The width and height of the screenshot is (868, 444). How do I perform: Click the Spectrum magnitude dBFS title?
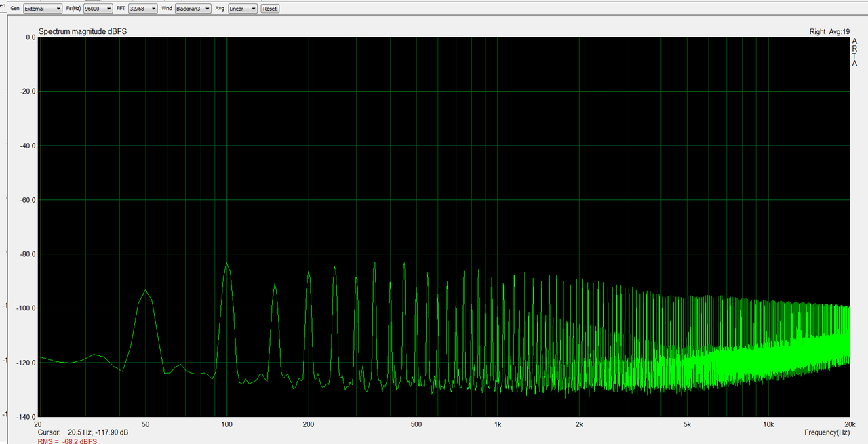83,32
